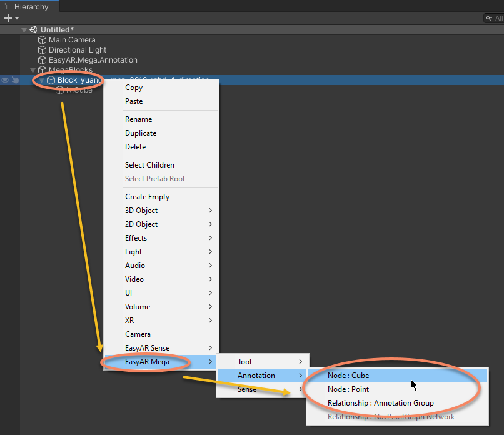Click the EasyAR.Mega.Annotation prefab icon

pos(42,60)
